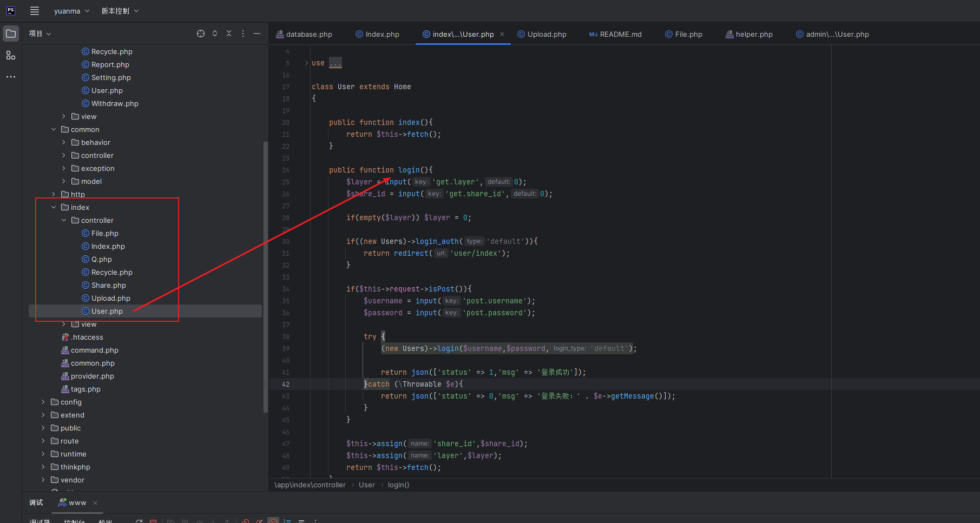Switch to README.md tab
The image size is (980, 523).
(x=615, y=34)
